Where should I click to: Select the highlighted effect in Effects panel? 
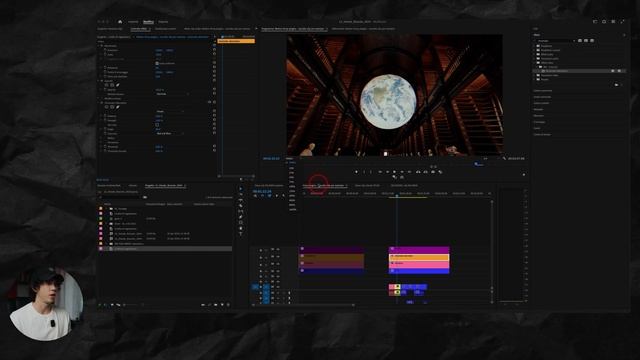pyautogui.click(x=580, y=71)
